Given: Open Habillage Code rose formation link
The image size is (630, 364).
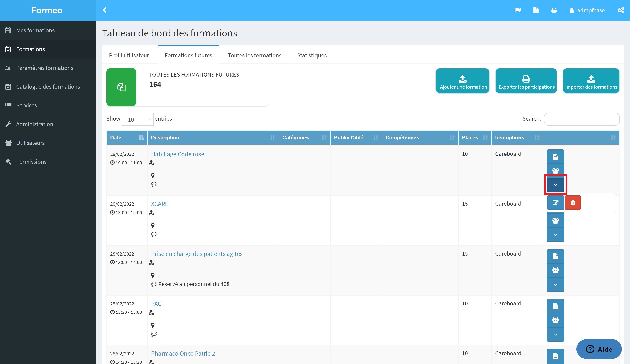Looking at the screenshot, I should pos(177,154).
